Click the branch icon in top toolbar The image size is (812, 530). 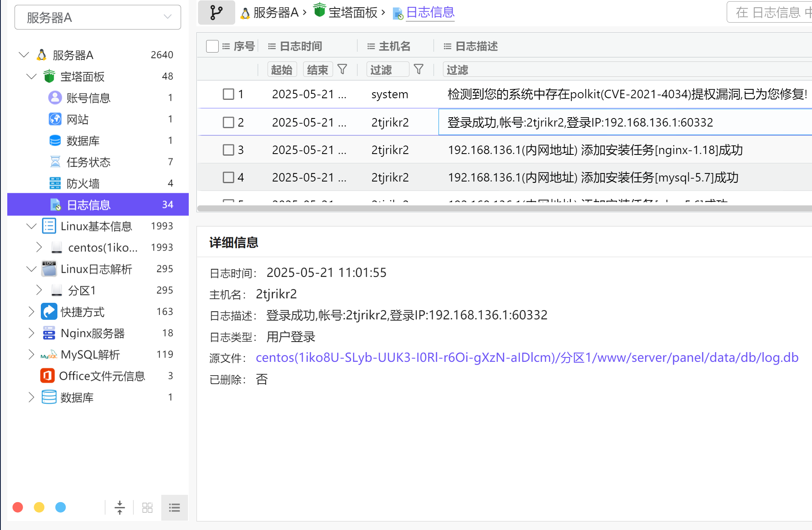[216, 13]
